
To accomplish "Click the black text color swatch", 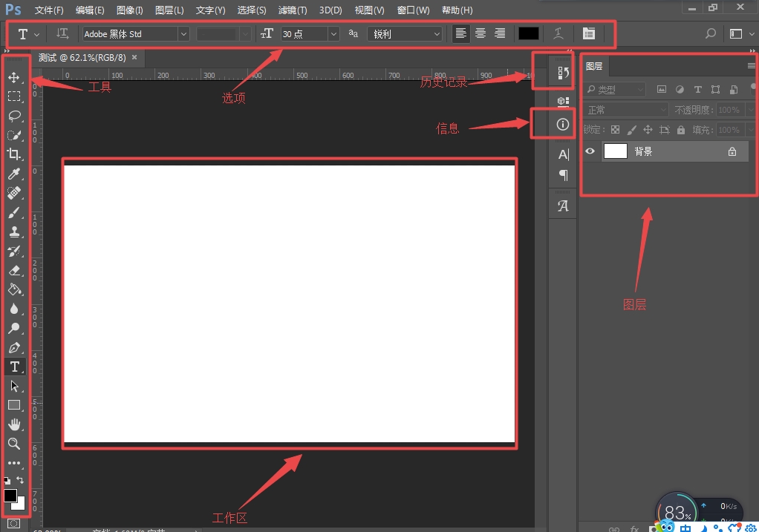I will coord(528,33).
